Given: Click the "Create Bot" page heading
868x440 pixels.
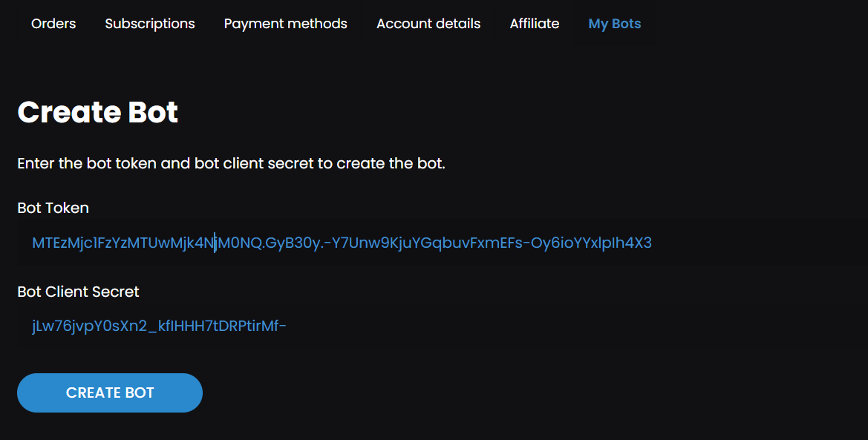Looking at the screenshot, I should click(x=97, y=112).
